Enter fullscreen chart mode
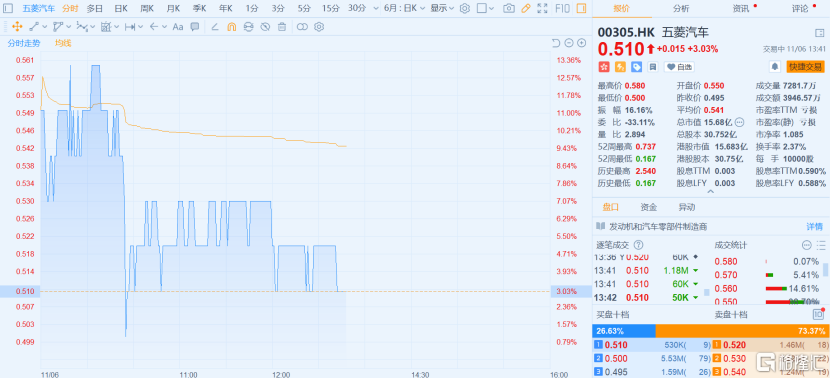 [542, 8]
